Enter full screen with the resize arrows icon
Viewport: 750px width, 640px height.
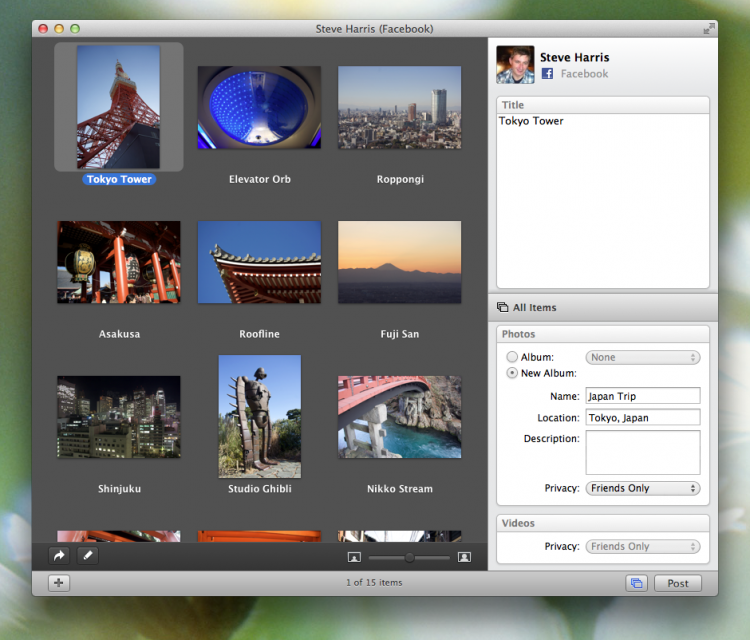[x=709, y=29]
